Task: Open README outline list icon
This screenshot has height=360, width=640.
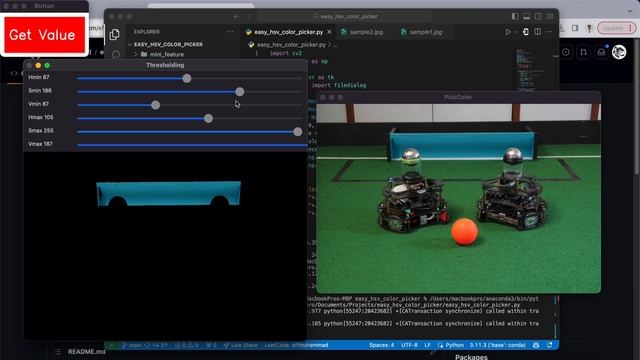Action: (58, 351)
